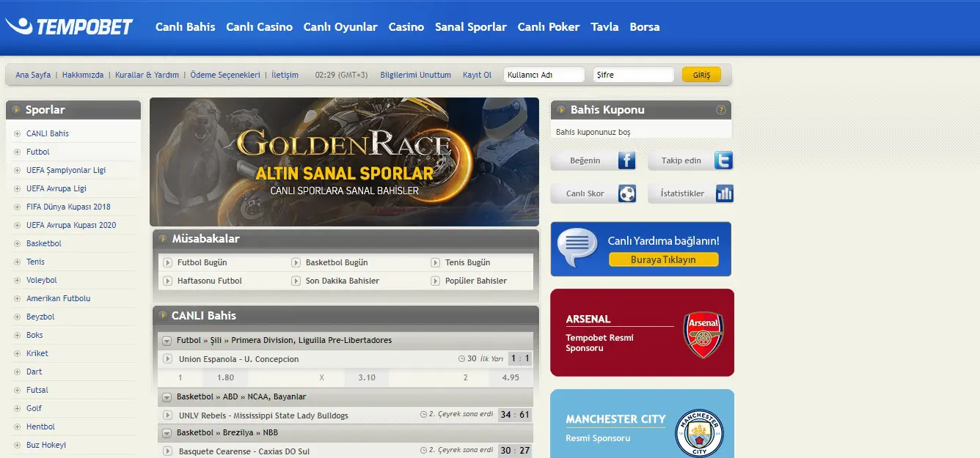Select Kriket in the sports list
The height and width of the screenshot is (458, 980).
37,353
